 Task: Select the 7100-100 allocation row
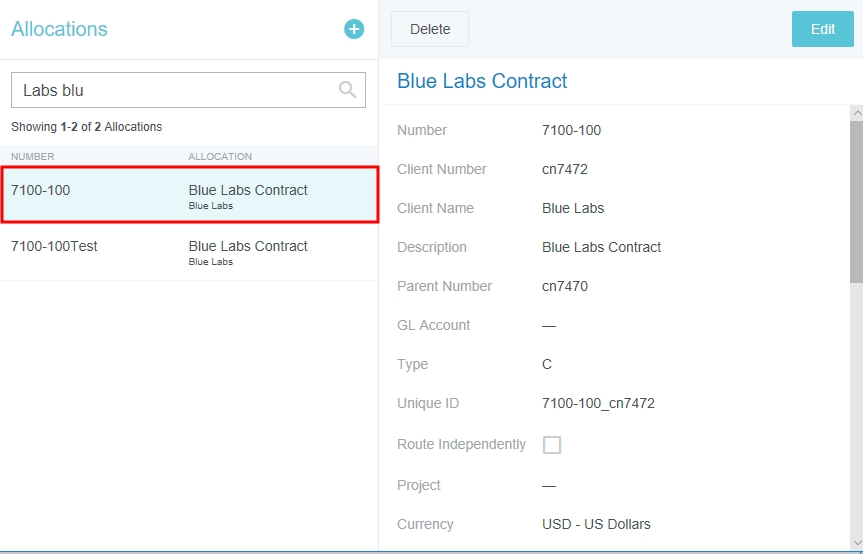click(189, 195)
